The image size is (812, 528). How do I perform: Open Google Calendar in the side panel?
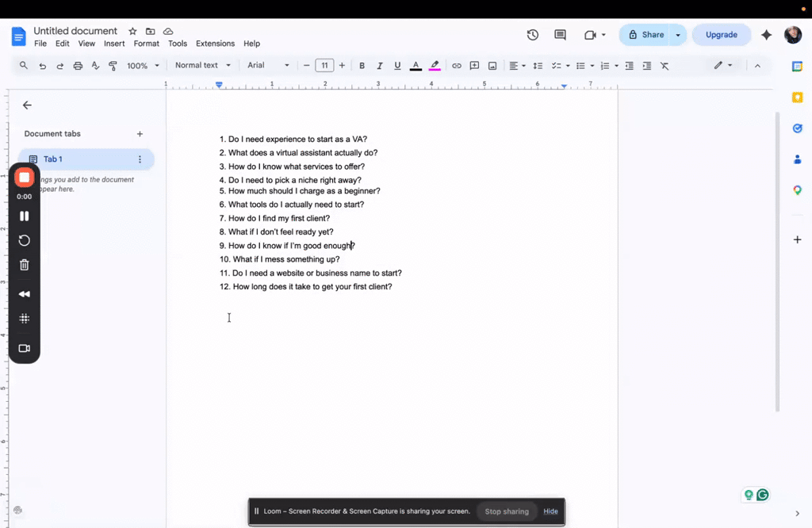click(x=798, y=67)
